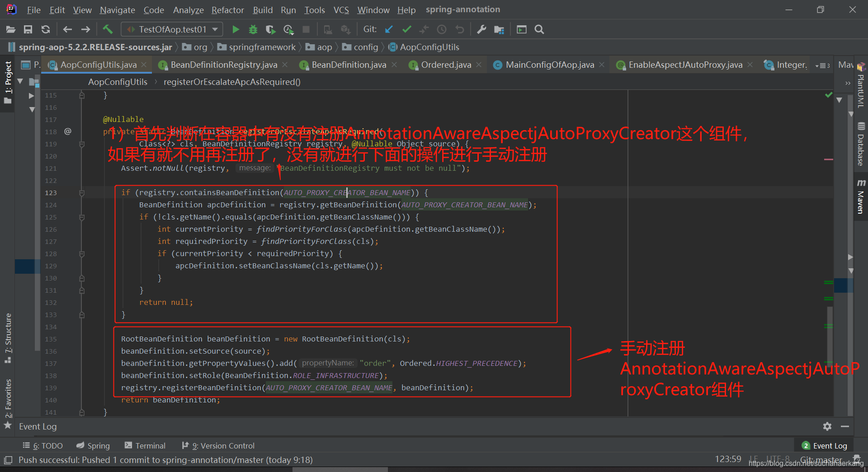Build project with hammer icon
Image resolution: width=868 pixels, height=472 pixels.
click(x=108, y=29)
